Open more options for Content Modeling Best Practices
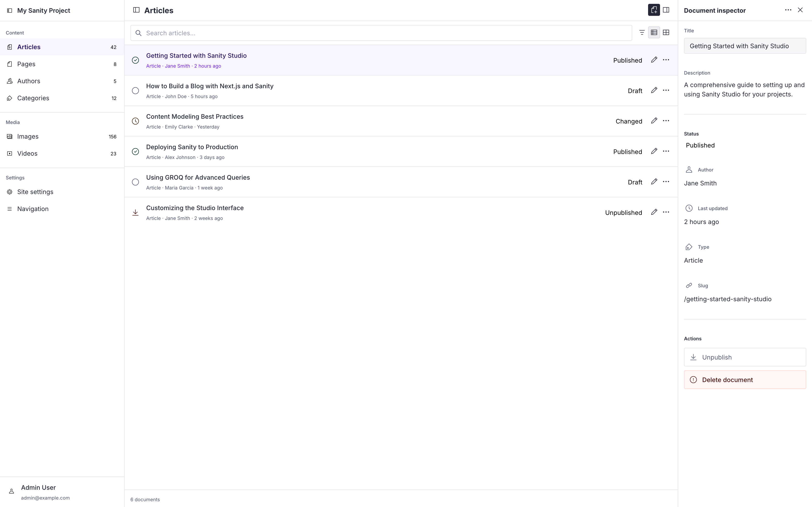 (666, 121)
